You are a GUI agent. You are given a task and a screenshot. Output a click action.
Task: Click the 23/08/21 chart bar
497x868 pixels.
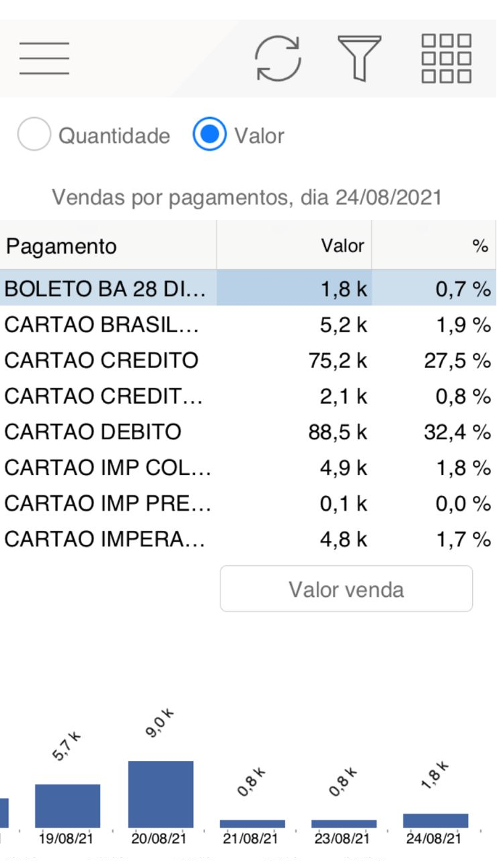(x=344, y=823)
